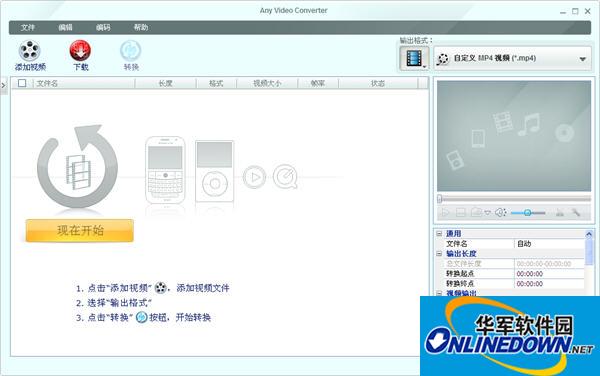Open the small arrow beside the snapshot icon
600x376 pixels.
click(488, 213)
